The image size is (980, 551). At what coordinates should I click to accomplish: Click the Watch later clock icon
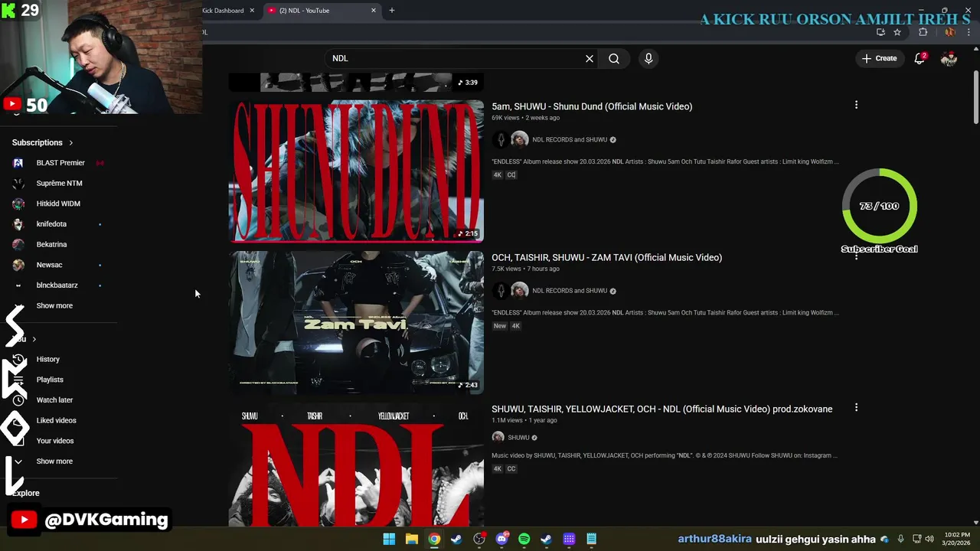pos(18,399)
